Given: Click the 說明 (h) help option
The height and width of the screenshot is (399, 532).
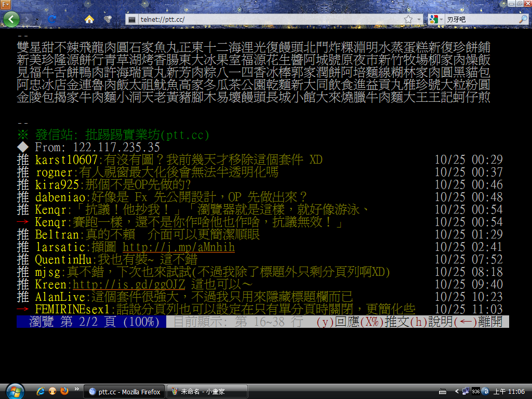Looking at the screenshot, I should pyautogui.click(x=431, y=322).
